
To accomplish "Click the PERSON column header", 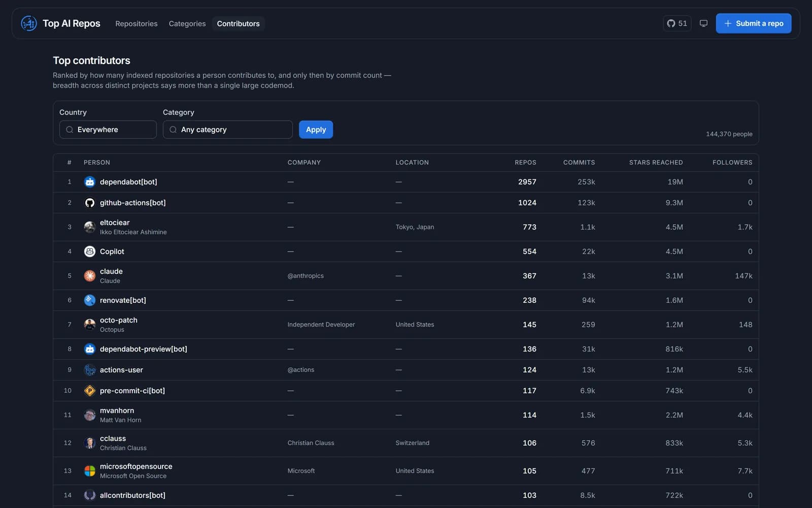I will coord(97,163).
